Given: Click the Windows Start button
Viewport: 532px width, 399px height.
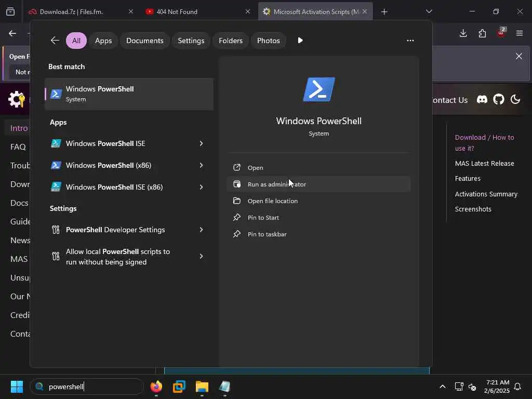Looking at the screenshot, I should coord(17,387).
